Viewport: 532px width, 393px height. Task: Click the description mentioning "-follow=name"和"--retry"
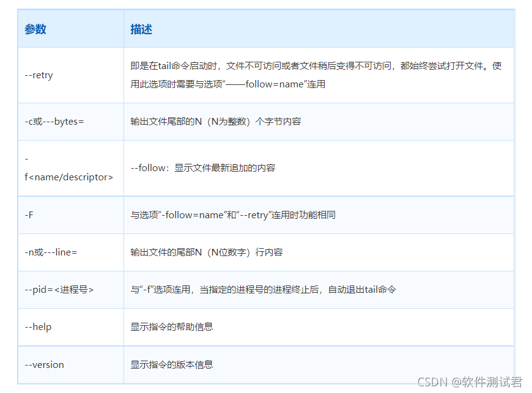coord(233,215)
